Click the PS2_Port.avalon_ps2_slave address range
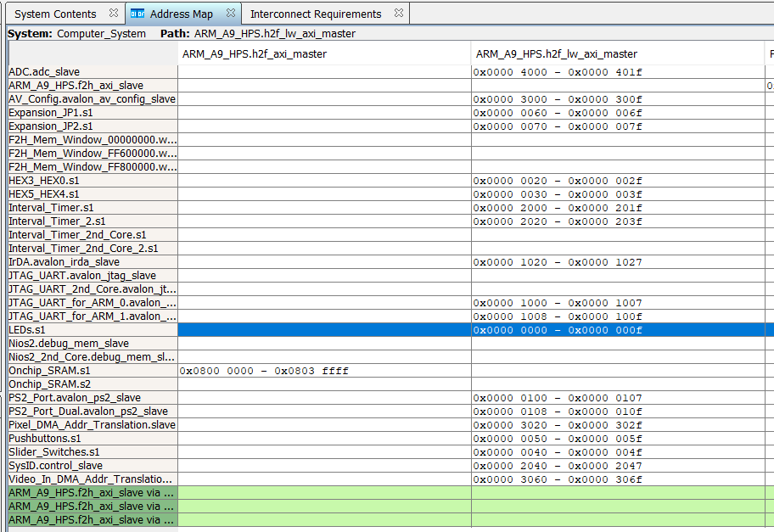The height and width of the screenshot is (532, 774). (558, 398)
